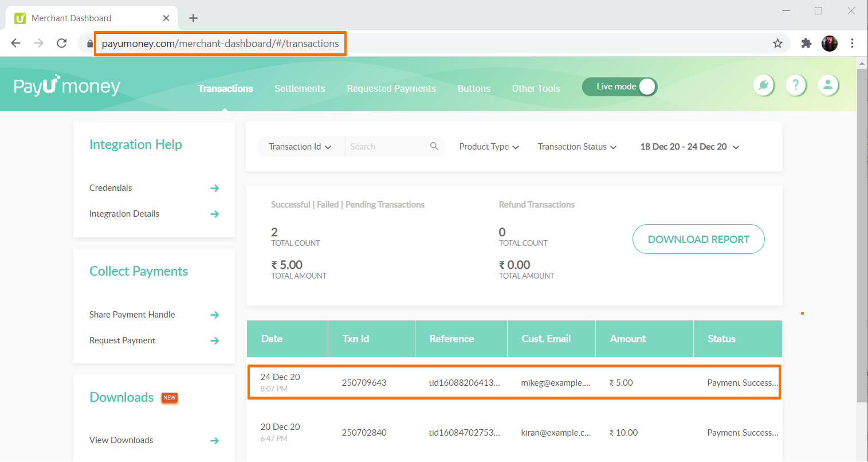Screen dimensions: 868x462
Task: Expand the Product Type filter
Action: click(x=489, y=147)
